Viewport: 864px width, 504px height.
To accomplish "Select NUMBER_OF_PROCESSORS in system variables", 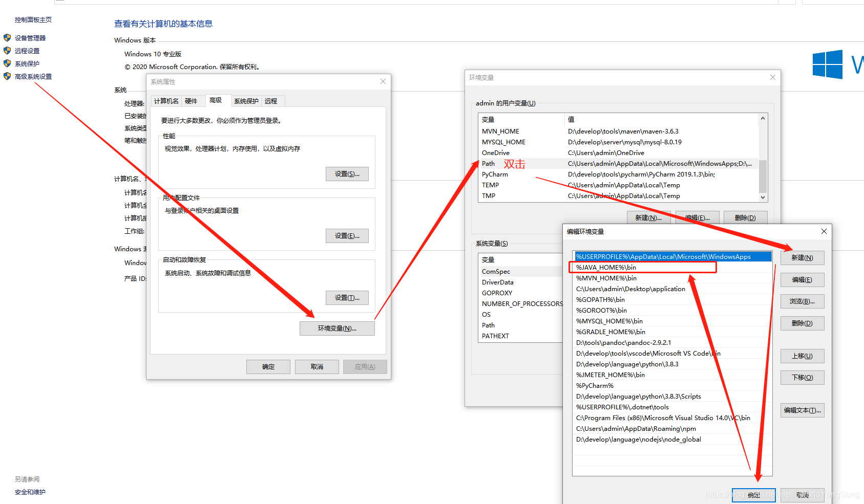I will pos(521,304).
